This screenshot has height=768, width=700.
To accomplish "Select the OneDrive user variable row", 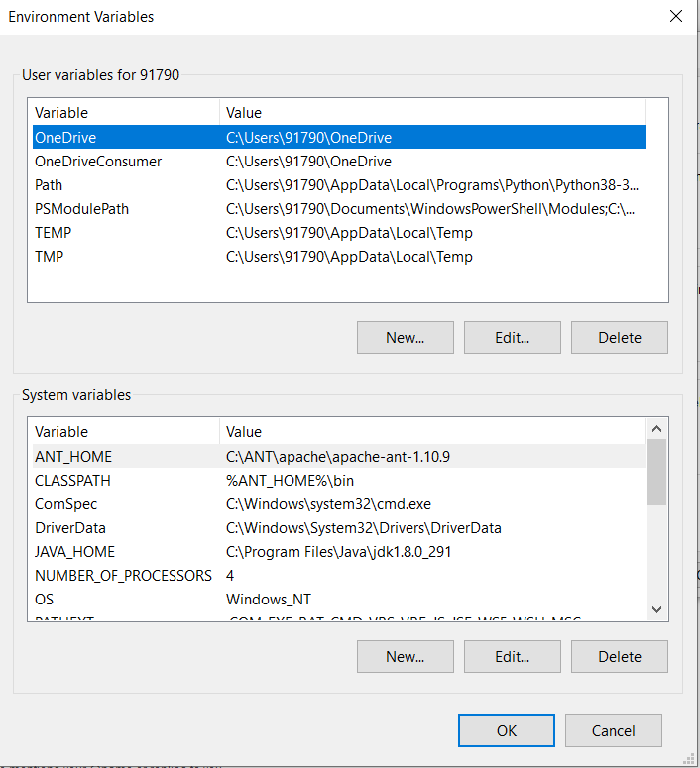I will coord(339,137).
